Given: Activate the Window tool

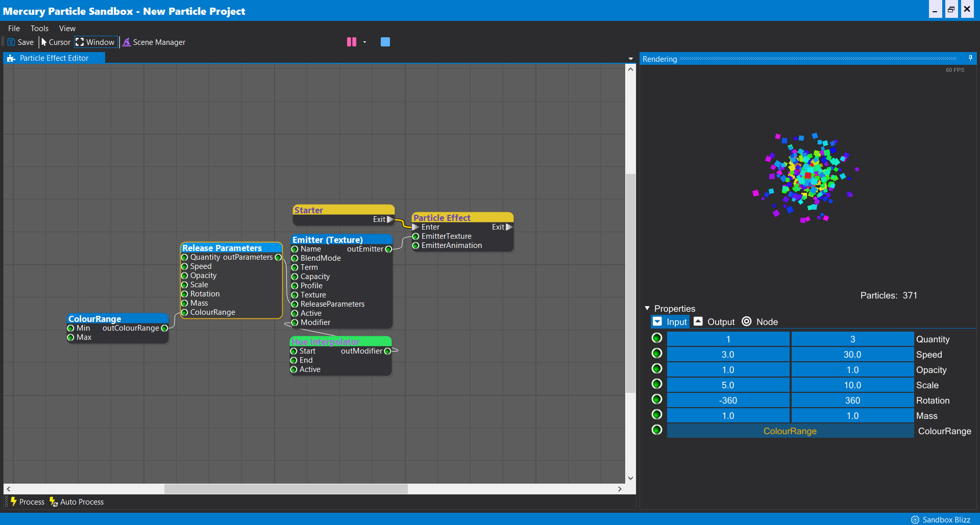Looking at the screenshot, I should [95, 42].
